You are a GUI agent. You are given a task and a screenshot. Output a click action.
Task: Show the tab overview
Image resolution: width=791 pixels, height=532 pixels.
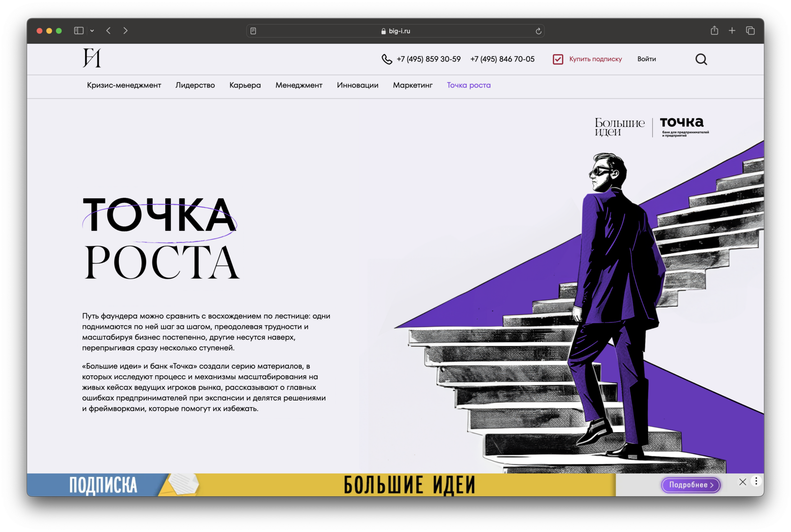(751, 31)
